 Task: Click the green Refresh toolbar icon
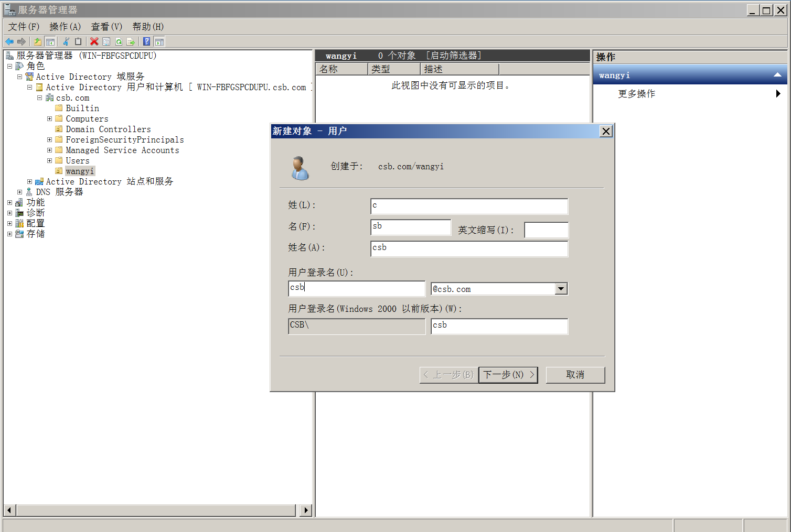pos(119,41)
